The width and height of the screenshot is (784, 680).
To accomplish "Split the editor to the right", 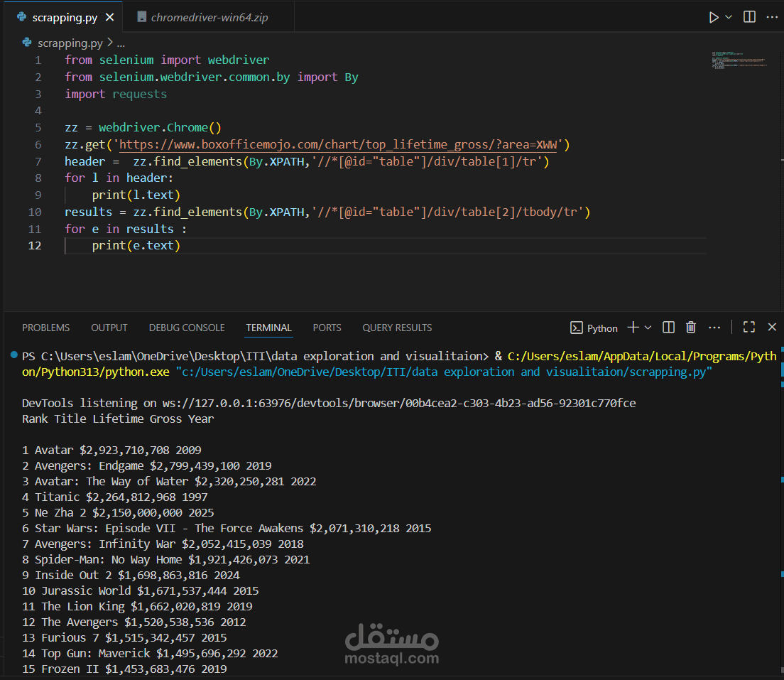I will 749,17.
